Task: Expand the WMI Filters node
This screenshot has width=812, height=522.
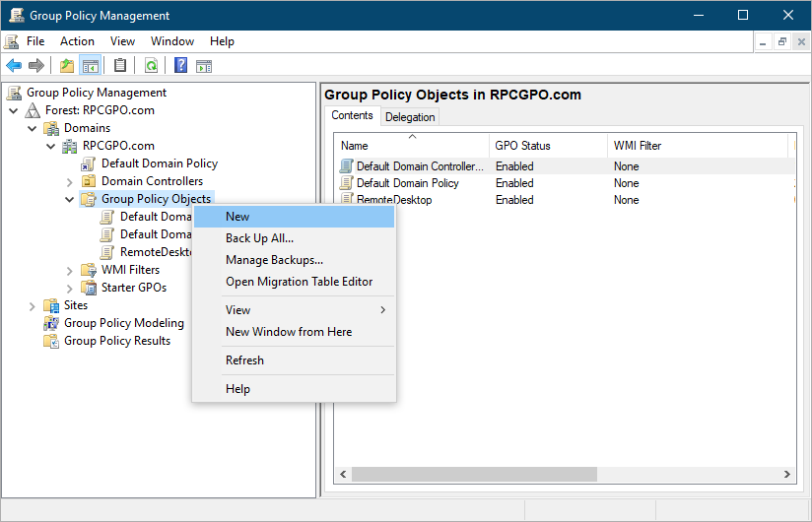Action: [x=69, y=270]
